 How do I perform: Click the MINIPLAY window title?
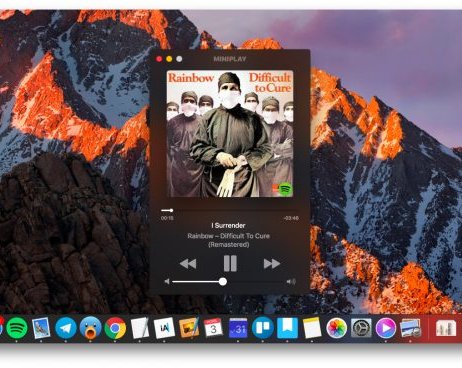point(230,59)
